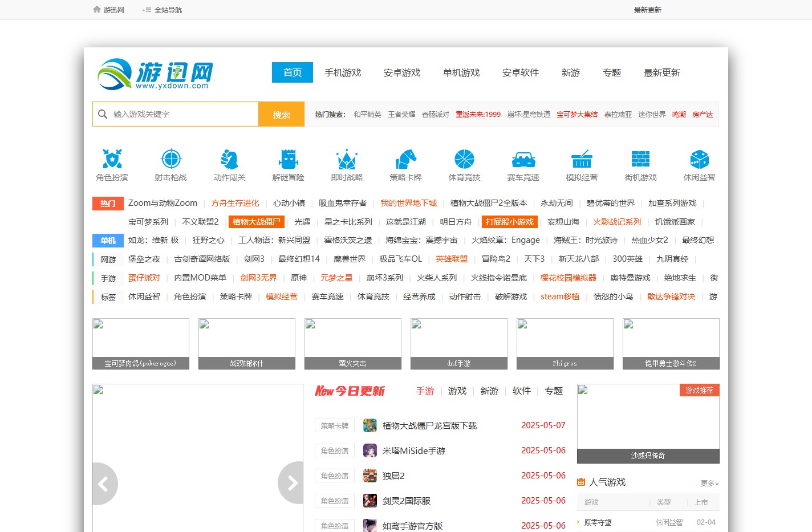The height and width of the screenshot is (532, 812).
Task: Open the 剑灵2国际服 title link
Action: (x=407, y=501)
